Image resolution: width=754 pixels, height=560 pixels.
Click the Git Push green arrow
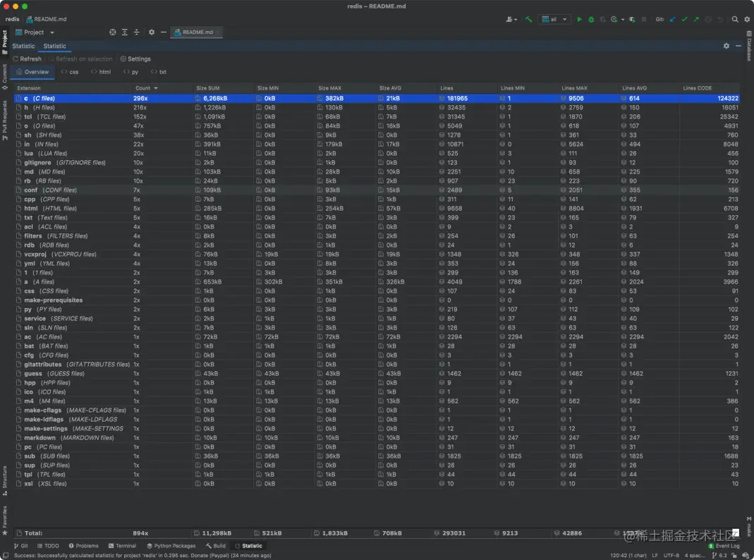coord(696,19)
